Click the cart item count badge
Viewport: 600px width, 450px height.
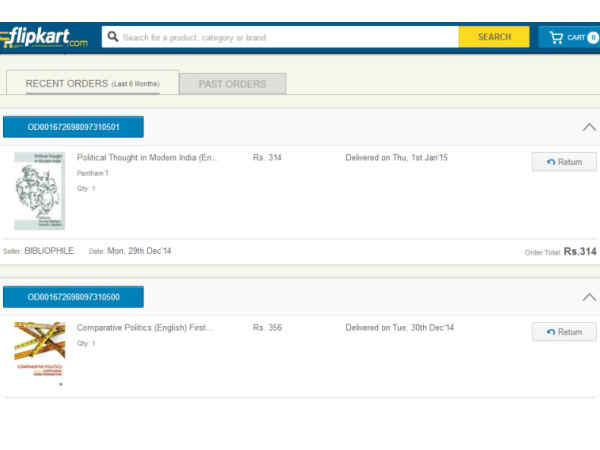tap(592, 37)
